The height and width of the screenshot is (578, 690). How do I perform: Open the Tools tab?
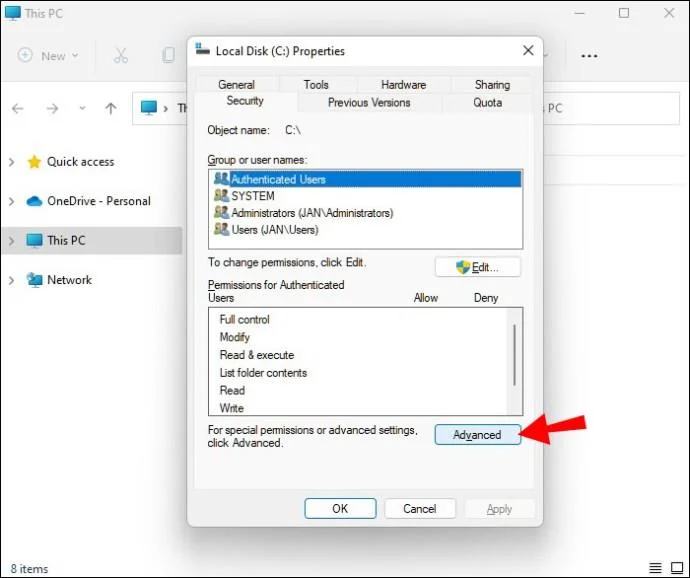316,84
